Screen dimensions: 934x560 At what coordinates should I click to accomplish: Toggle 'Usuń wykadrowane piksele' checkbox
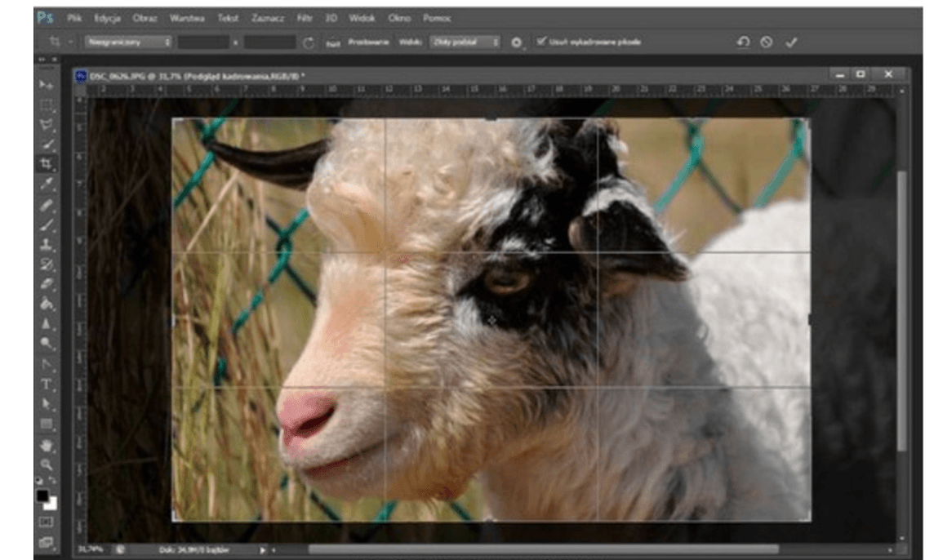541,42
